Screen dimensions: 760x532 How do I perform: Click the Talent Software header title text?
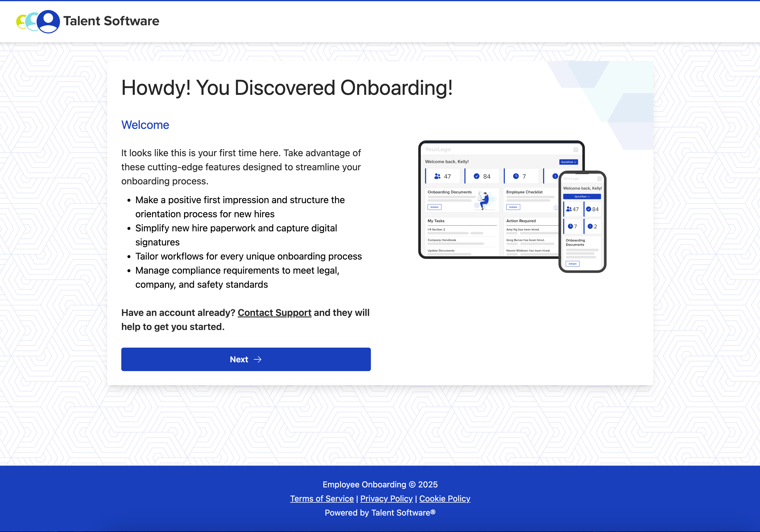[111, 21]
